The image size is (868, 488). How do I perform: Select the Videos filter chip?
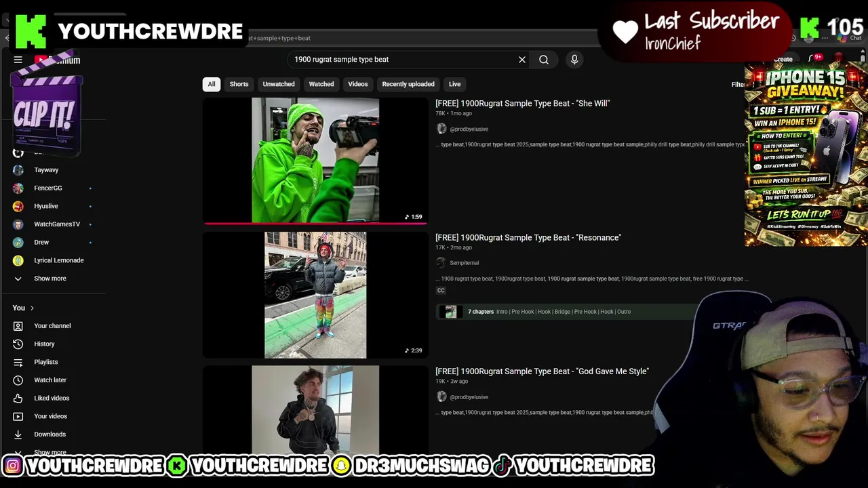click(358, 84)
